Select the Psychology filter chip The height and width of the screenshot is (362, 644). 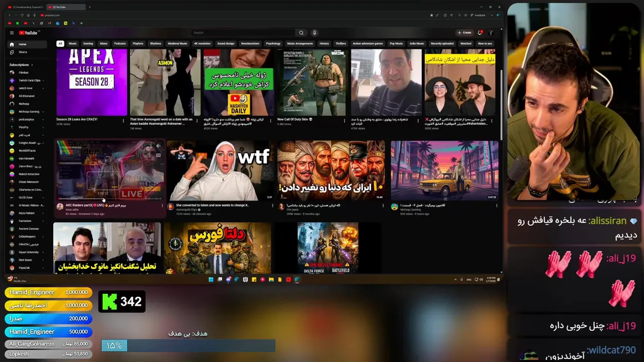click(x=273, y=44)
